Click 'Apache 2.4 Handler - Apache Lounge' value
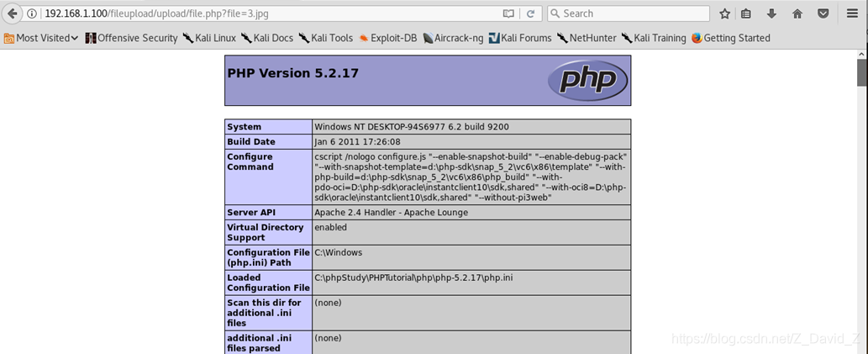 tap(391, 212)
